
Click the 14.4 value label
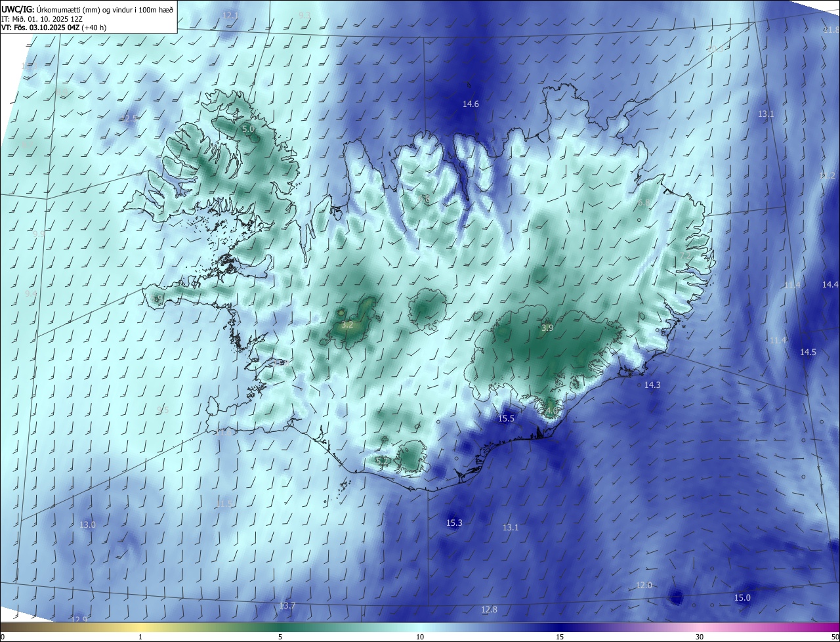click(x=830, y=285)
